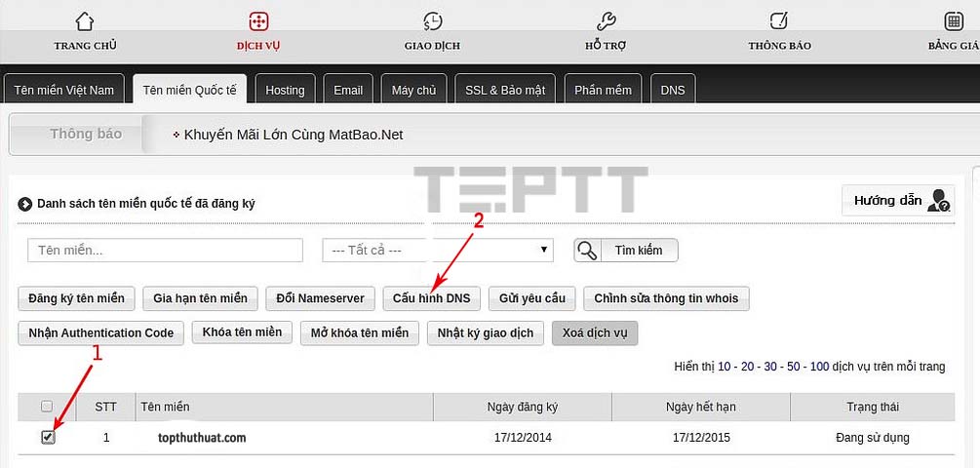Screen dimensions: 980x468
Task: Click the Đăng ký tên miền button
Action: [x=76, y=298]
